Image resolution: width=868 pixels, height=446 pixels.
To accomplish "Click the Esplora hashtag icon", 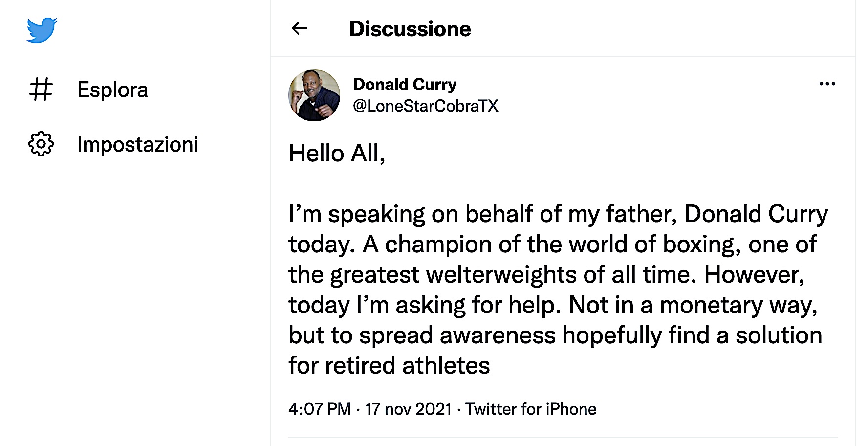I will pyautogui.click(x=41, y=89).
